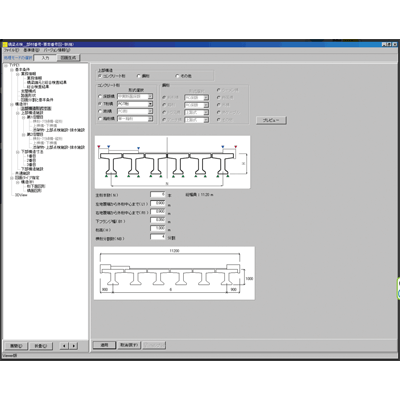Select the 3DView tree item
The width and height of the screenshot is (400, 400).
[x=21, y=195]
